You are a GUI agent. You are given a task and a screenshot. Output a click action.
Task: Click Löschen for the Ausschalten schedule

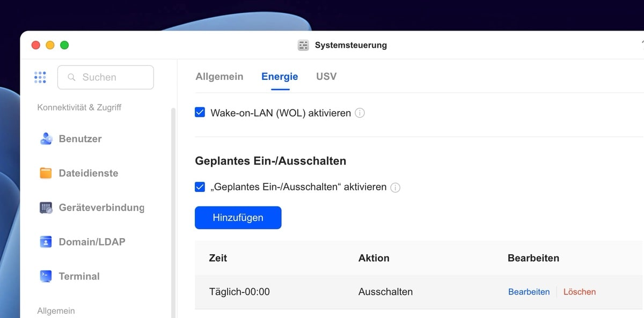[x=580, y=292]
